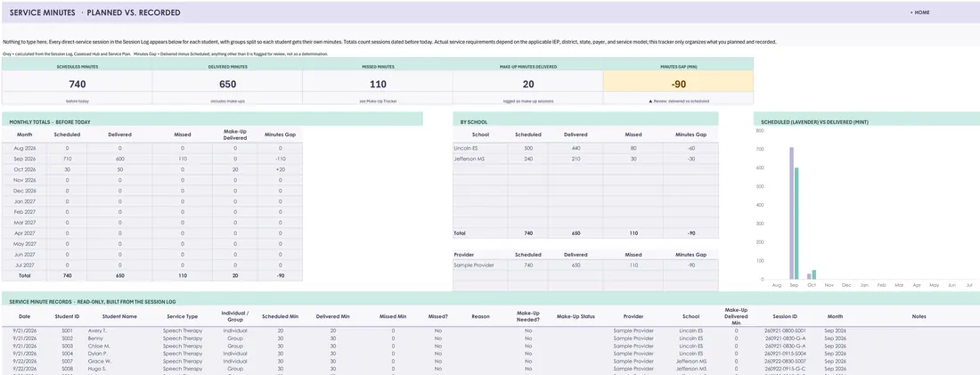980x375 pixels.
Task: Select the Jun 2027 month cell
Action: (x=24, y=255)
